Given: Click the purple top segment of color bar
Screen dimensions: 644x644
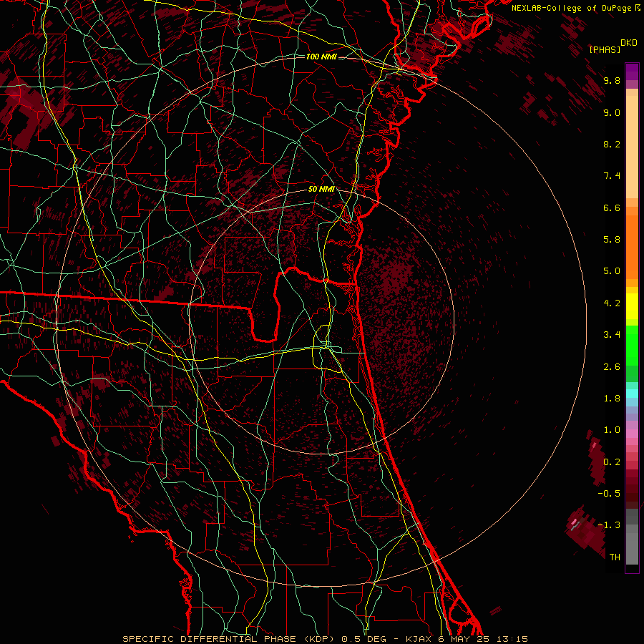Looking at the screenshot, I should pyautogui.click(x=632, y=72).
